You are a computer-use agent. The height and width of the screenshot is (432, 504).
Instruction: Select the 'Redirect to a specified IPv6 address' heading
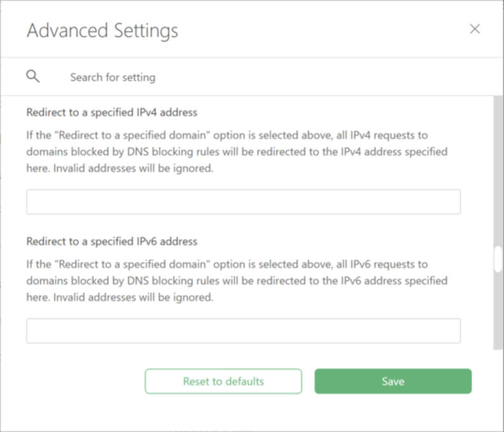[112, 241]
